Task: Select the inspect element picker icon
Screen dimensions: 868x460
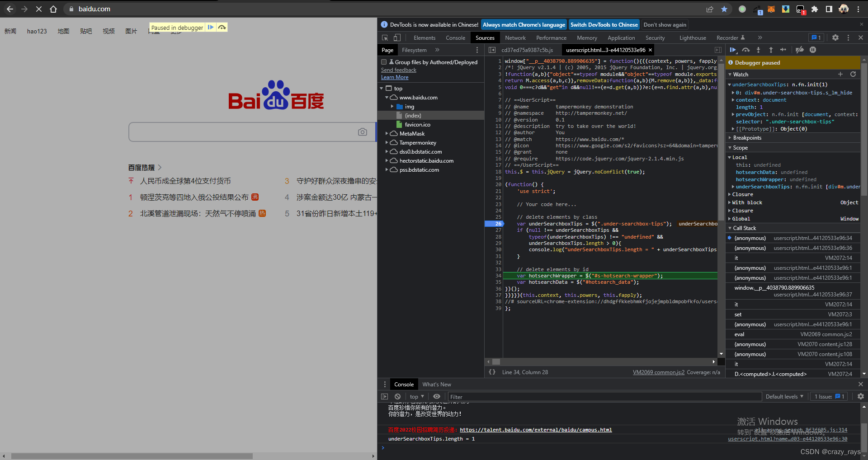Action: 385,38
